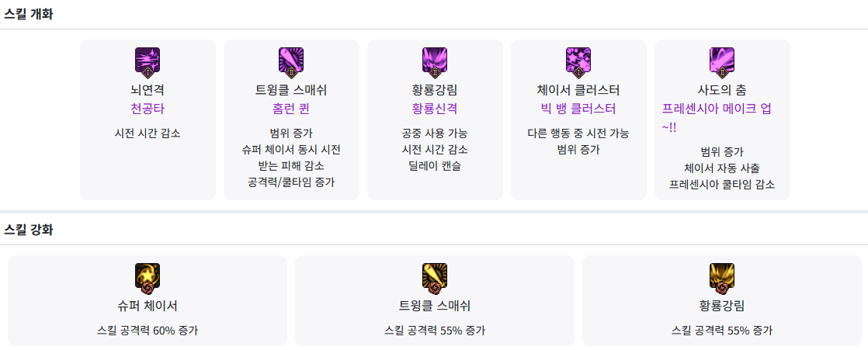Click the gold 트윙클 스매쉬 enhancement icon
Screen dimensions: 868x350
(x=435, y=276)
